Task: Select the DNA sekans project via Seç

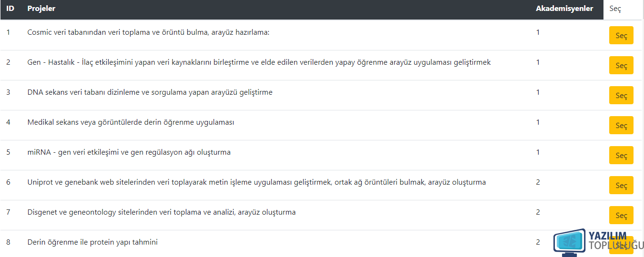Action: 621,95
